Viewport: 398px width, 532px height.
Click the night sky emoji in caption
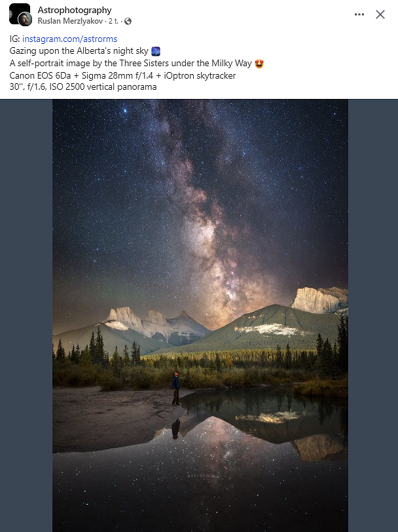156,51
